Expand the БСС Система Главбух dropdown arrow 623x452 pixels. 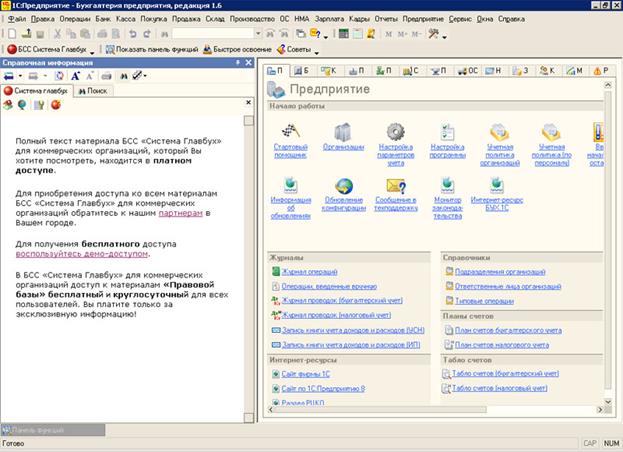coord(92,52)
